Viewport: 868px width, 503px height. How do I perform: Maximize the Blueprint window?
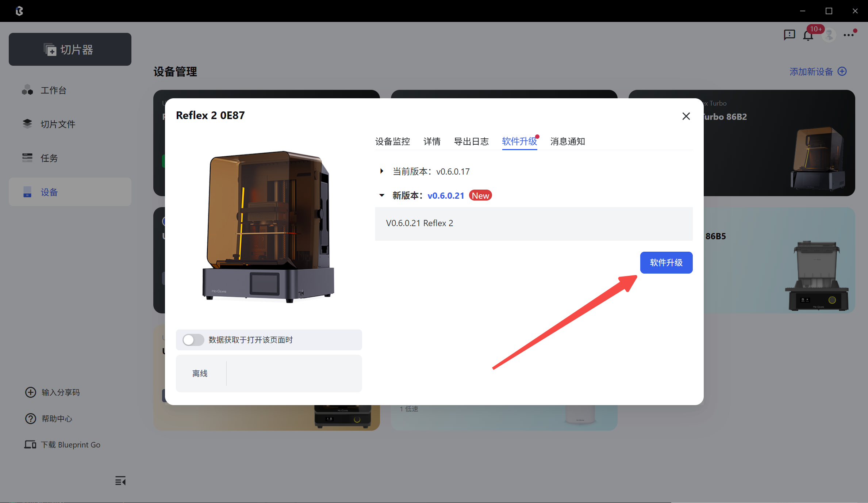[x=829, y=11]
